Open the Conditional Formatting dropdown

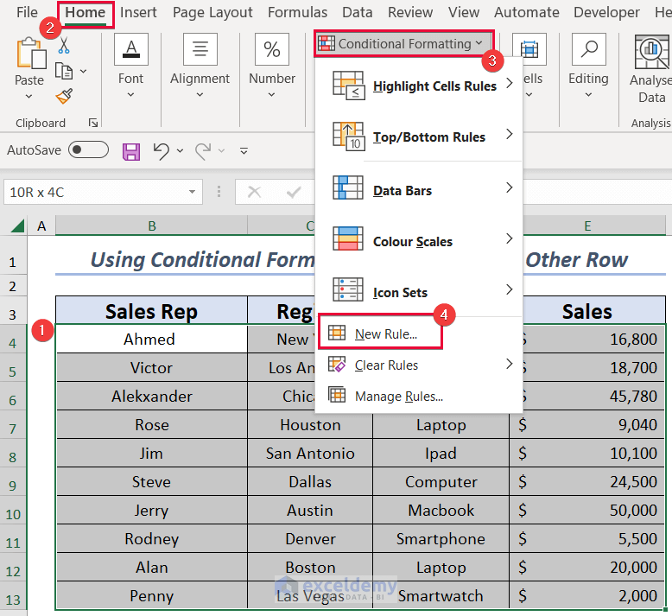[x=403, y=43]
